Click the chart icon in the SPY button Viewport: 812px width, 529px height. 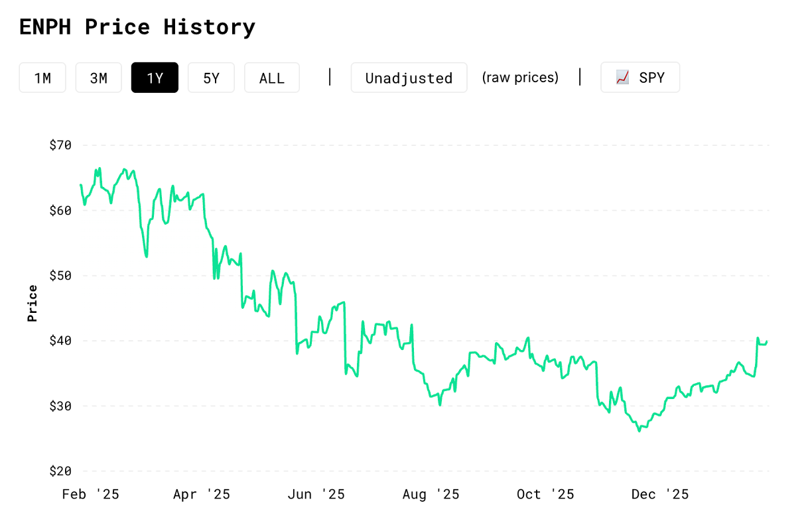point(622,78)
